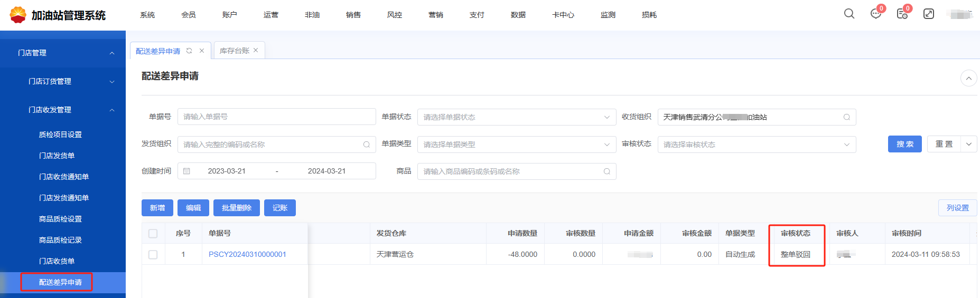Click the 单据号 input field
The width and height of the screenshot is (980, 298).
click(276, 117)
